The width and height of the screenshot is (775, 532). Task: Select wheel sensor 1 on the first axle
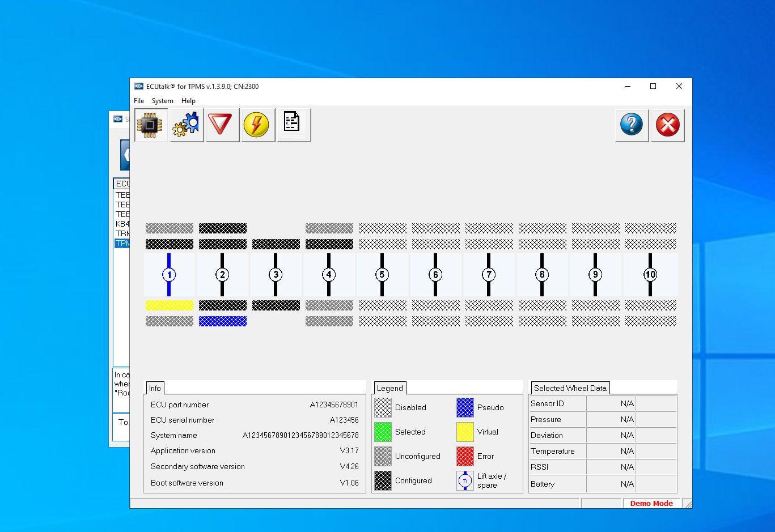168,275
